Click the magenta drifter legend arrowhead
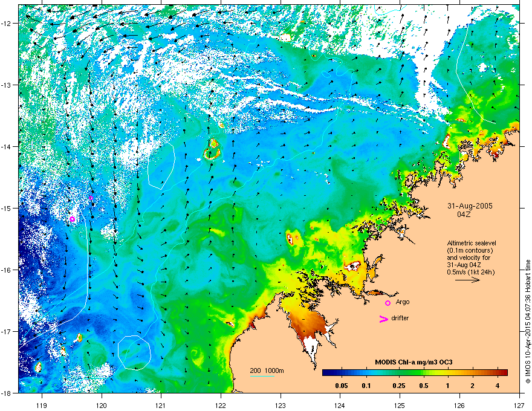This screenshot has height=411, width=532. 383,319
